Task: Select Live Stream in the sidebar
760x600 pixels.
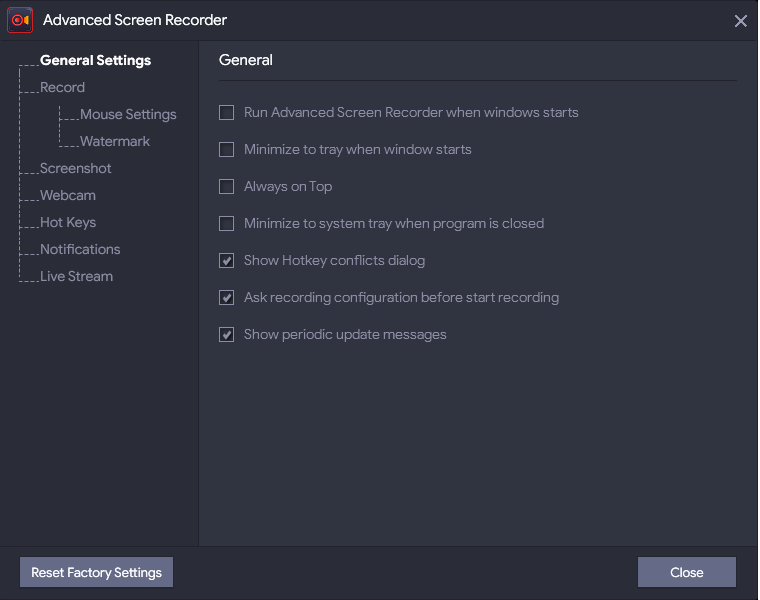Action: tap(77, 276)
